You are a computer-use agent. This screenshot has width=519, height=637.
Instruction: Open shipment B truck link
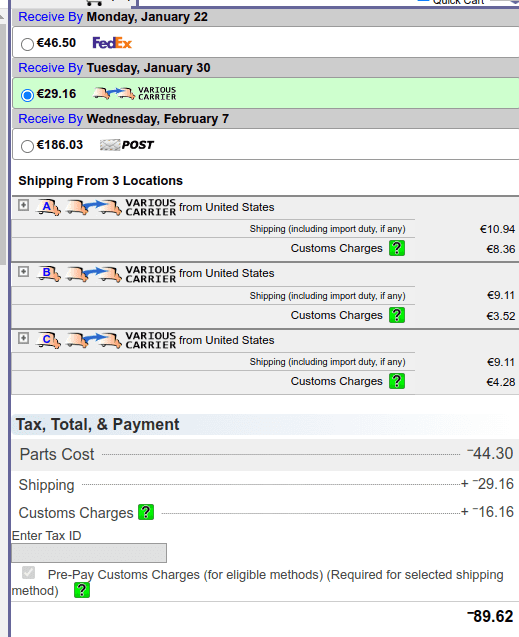point(48,273)
